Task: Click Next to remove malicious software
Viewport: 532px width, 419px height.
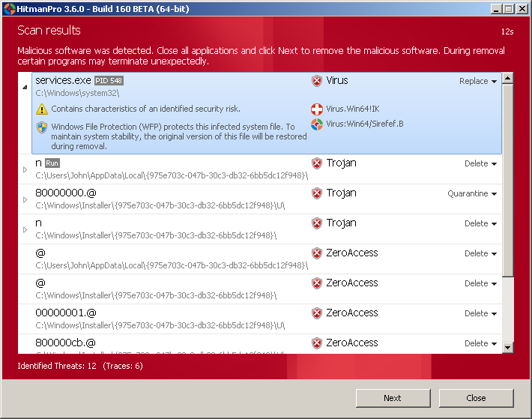Action: coord(393,398)
